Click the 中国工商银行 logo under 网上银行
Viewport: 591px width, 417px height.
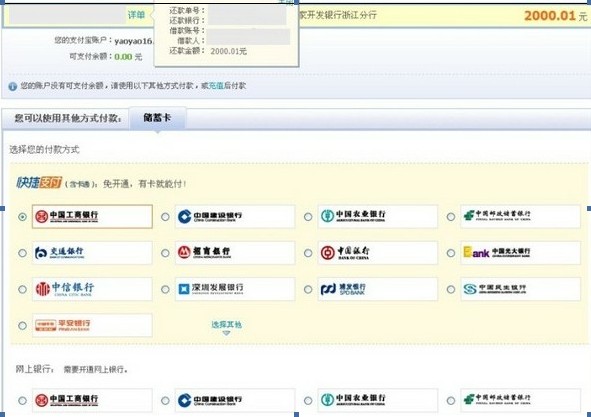[66, 400]
